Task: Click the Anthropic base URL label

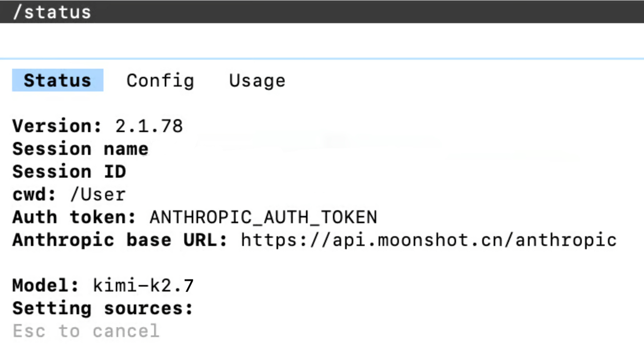Action: [120, 240]
